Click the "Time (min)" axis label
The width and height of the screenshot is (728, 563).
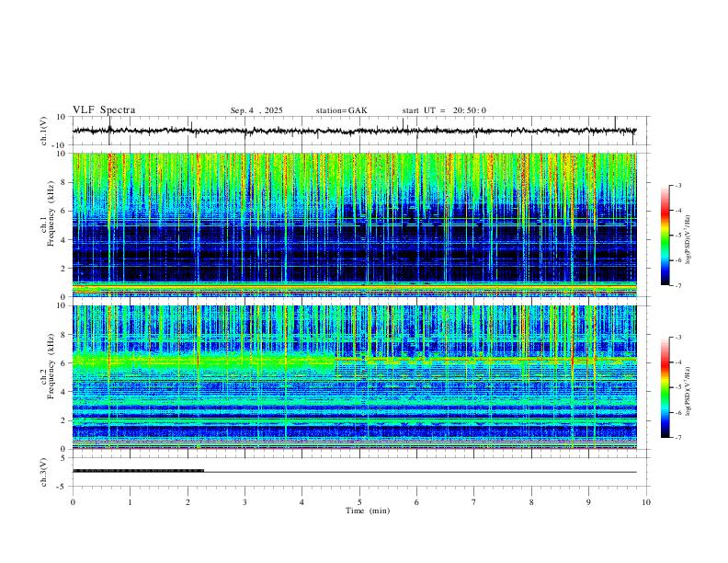(x=368, y=511)
